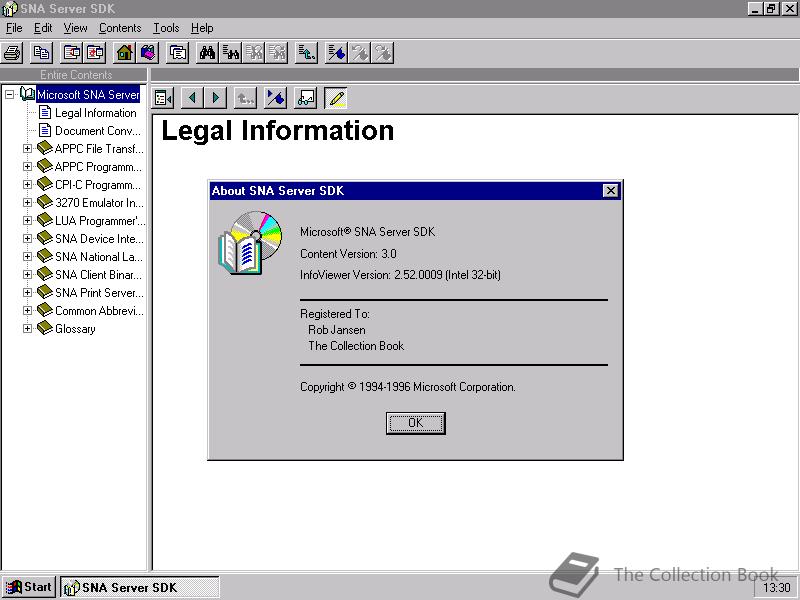The width and height of the screenshot is (800, 600).
Task: Click the binoculars-with-list results icon
Action: tap(231, 53)
